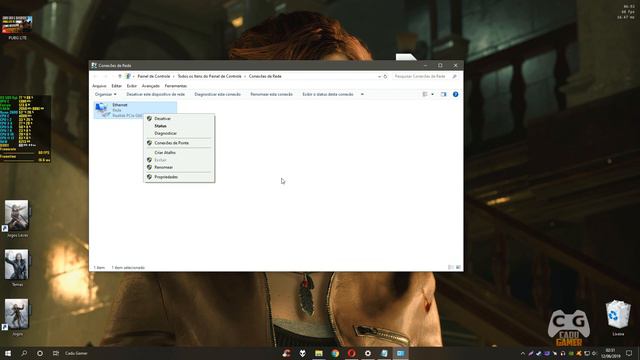Click the Lixeira recycle bin icon
This screenshot has height=360, width=640.
618,318
